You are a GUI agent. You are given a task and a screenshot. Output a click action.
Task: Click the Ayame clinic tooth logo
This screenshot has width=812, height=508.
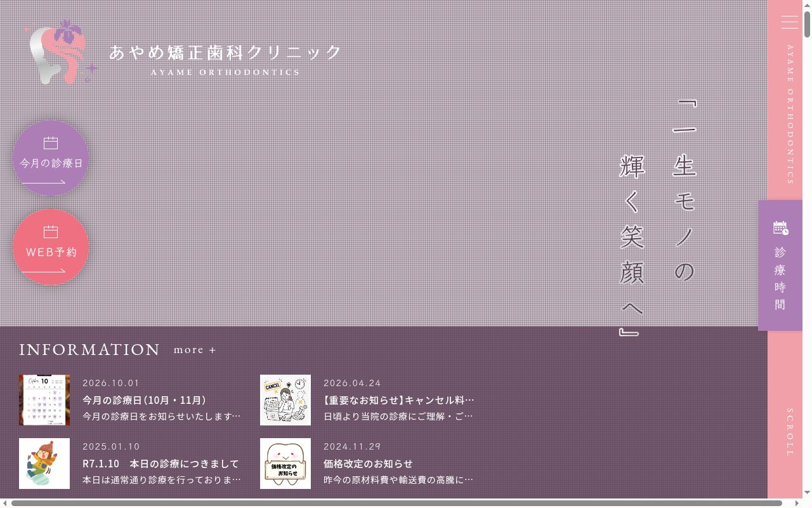pyautogui.click(x=61, y=51)
